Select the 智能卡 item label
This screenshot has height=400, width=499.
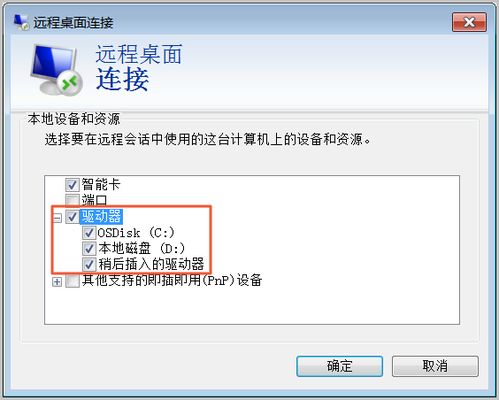pyautogui.click(x=101, y=184)
